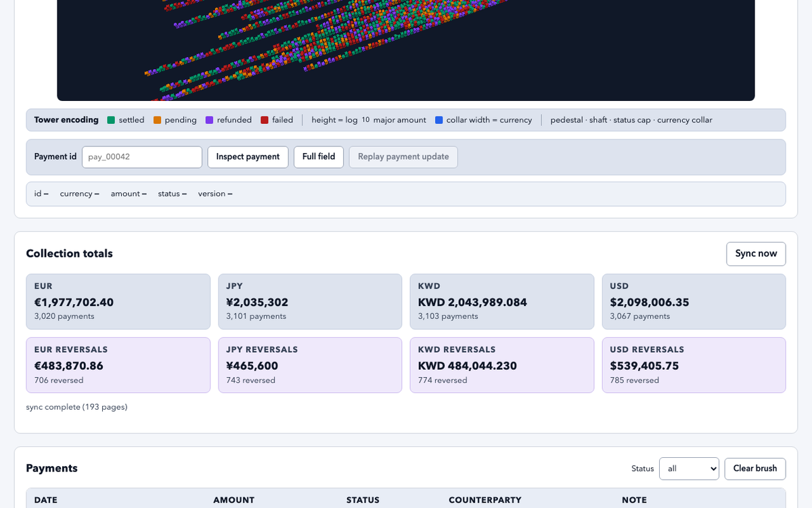Select the USD totals card
812x508 pixels.
694,301
